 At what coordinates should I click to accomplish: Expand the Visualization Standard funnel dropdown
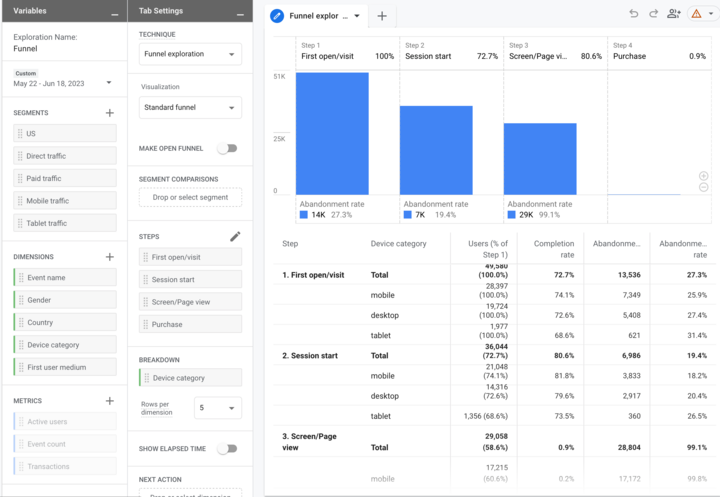[190, 107]
